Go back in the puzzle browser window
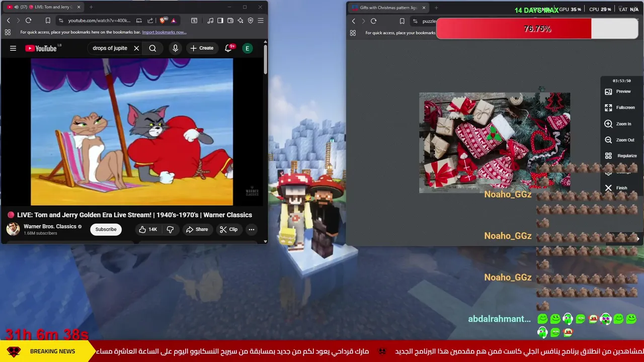 (x=353, y=21)
